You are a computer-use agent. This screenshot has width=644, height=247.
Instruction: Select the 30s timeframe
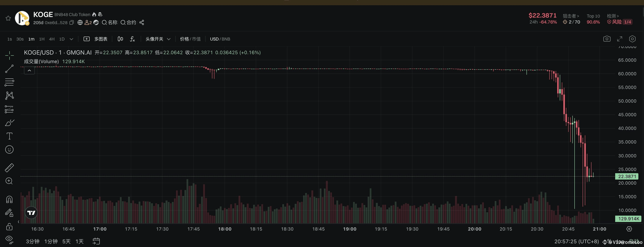click(x=20, y=39)
